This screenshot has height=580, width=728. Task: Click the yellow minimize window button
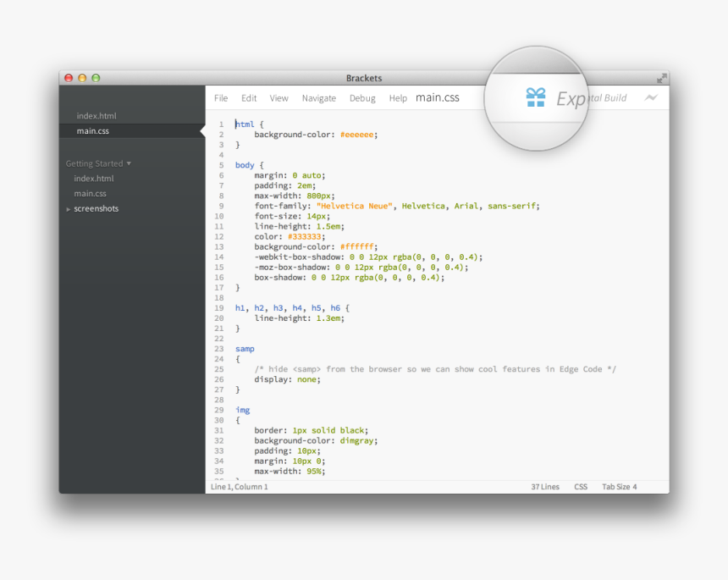click(82, 78)
